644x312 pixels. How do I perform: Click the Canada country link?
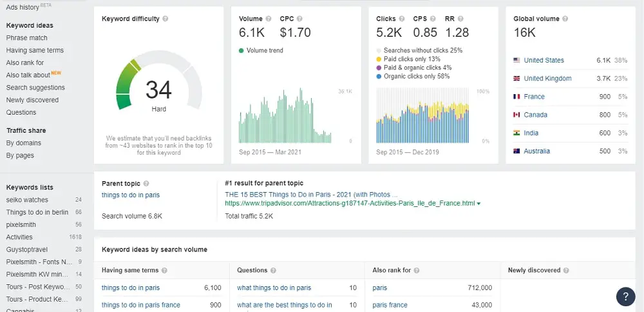(x=536, y=115)
